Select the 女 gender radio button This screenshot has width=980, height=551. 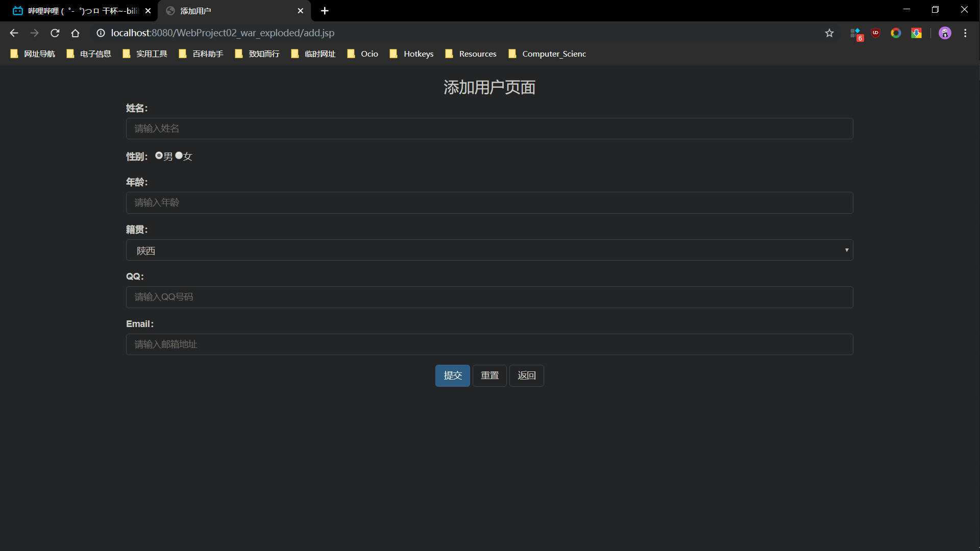pyautogui.click(x=179, y=156)
